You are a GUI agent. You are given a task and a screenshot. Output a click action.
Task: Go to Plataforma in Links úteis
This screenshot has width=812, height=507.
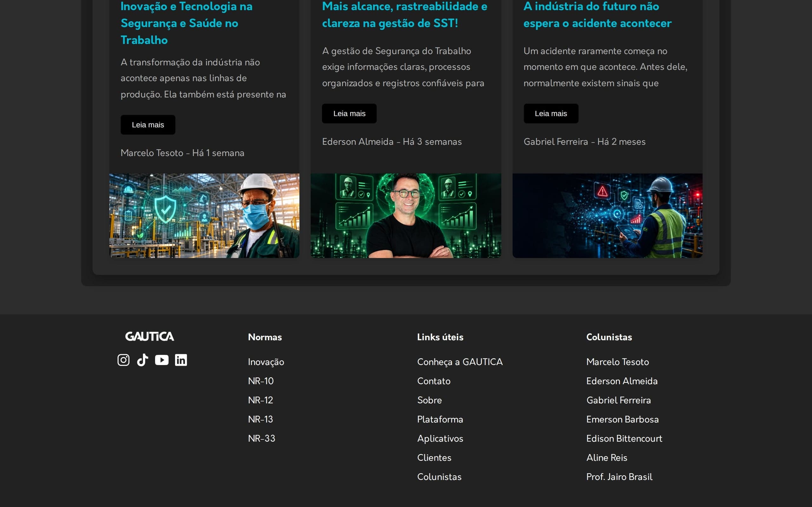pos(440,419)
